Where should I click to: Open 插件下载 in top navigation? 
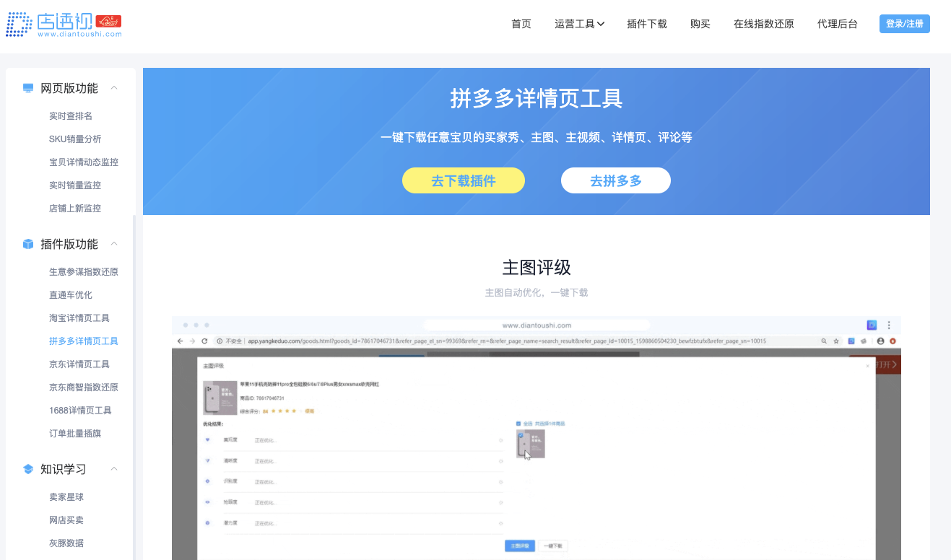[647, 24]
